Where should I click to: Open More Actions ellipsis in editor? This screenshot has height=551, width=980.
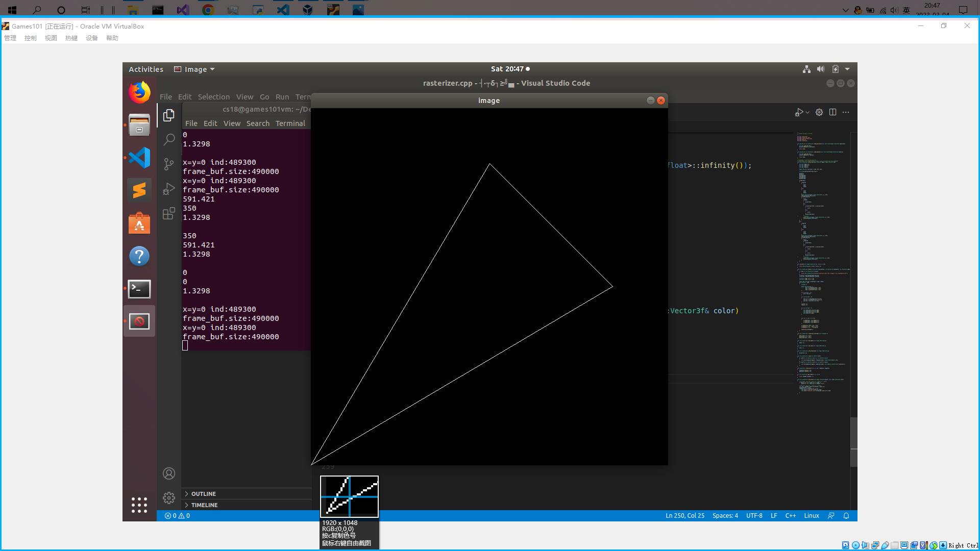(846, 112)
